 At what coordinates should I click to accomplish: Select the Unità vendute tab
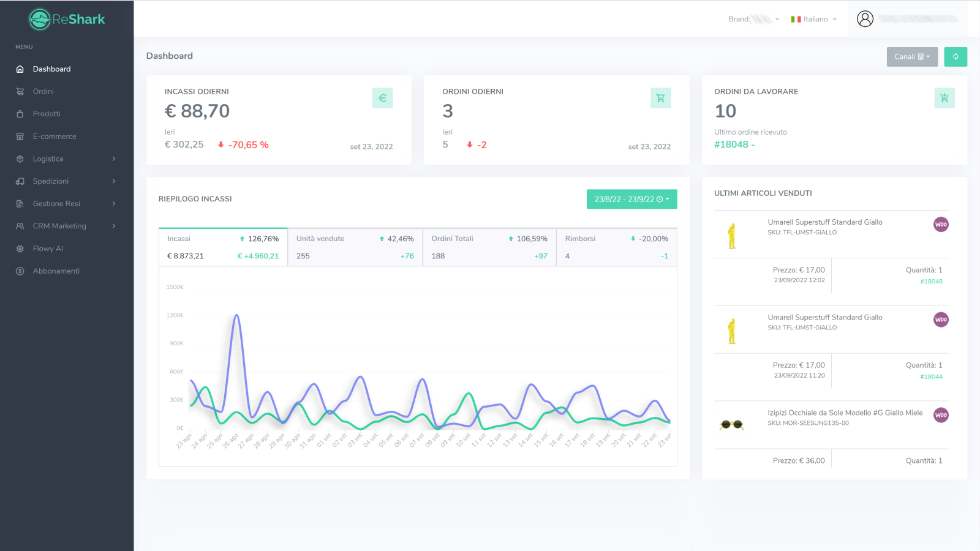(355, 247)
